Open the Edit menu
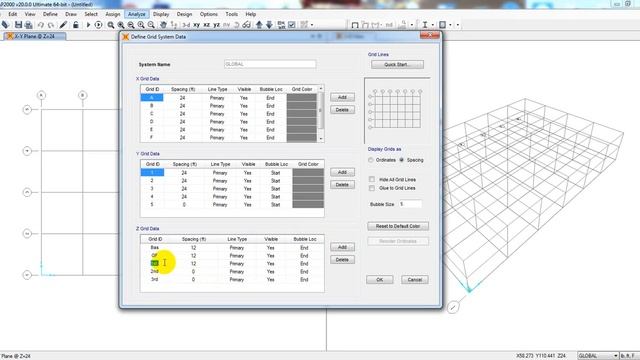Screen dimensions: 640x360 click(x=13, y=14)
